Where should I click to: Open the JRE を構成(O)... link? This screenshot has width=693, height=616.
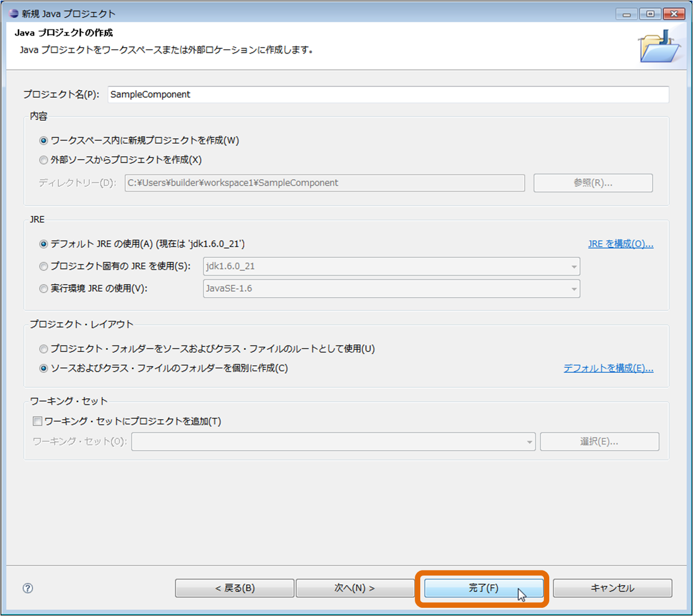tap(621, 244)
